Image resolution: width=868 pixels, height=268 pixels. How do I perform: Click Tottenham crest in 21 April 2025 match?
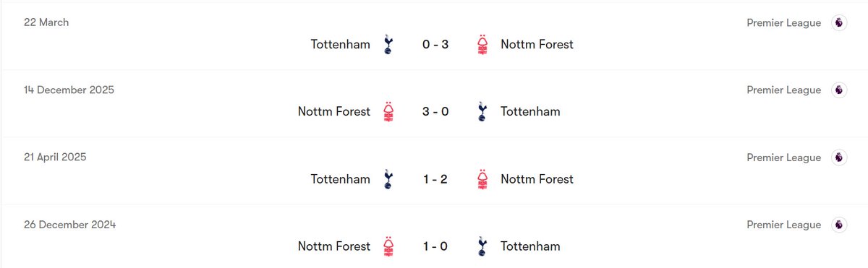pyautogui.click(x=388, y=179)
